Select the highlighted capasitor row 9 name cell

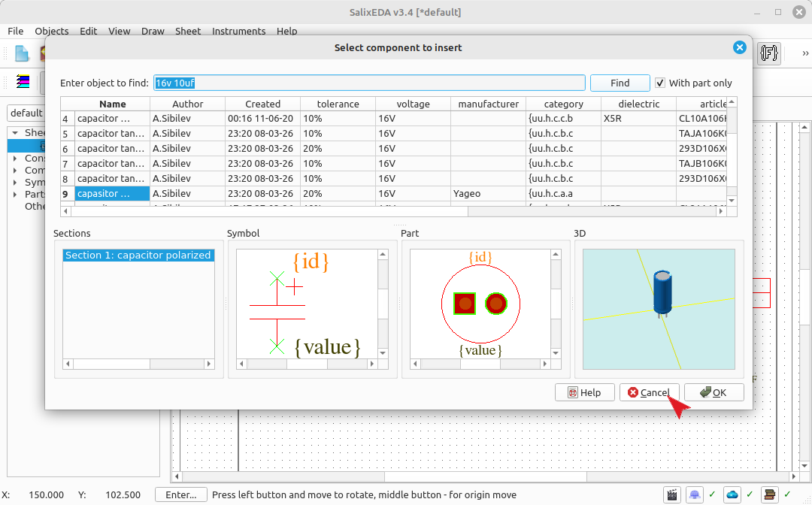click(x=112, y=194)
